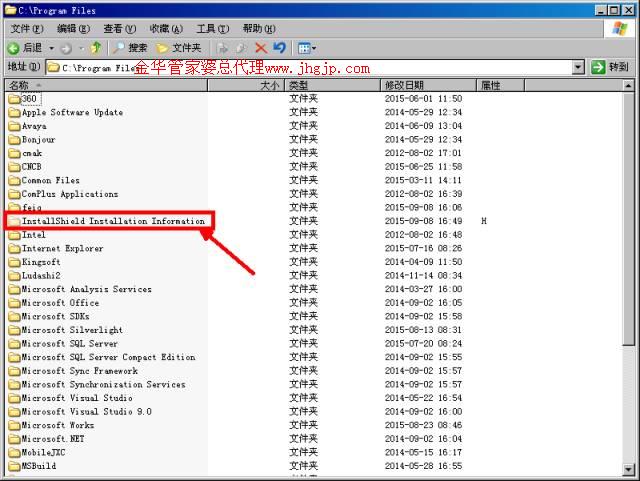Image resolution: width=640 pixels, height=481 pixels.
Task: Select the Avaya folder icon
Action: coord(14,126)
